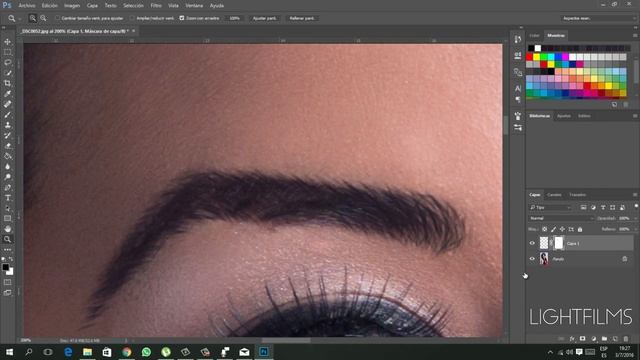
Task: Click the horizontal canvas scrollbar
Action: [x=286, y=340]
